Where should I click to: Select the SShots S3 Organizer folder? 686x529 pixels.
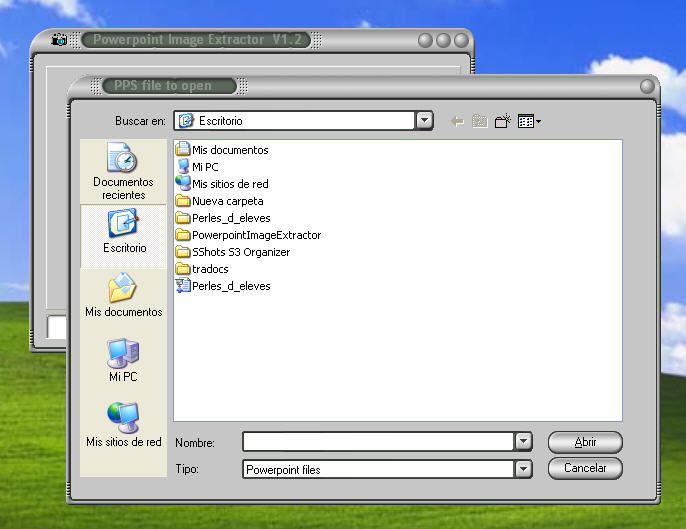[x=240, y=252]
